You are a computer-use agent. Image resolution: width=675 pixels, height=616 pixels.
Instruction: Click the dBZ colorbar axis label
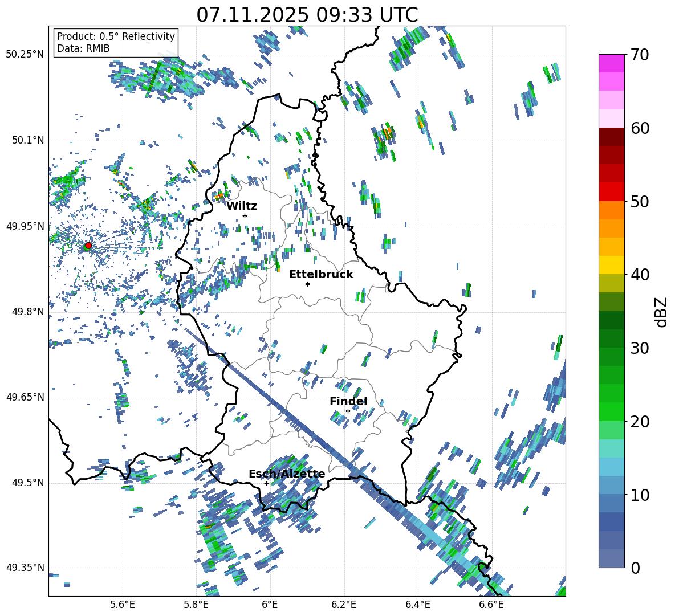pyautogui.click(x=662, y=312)
